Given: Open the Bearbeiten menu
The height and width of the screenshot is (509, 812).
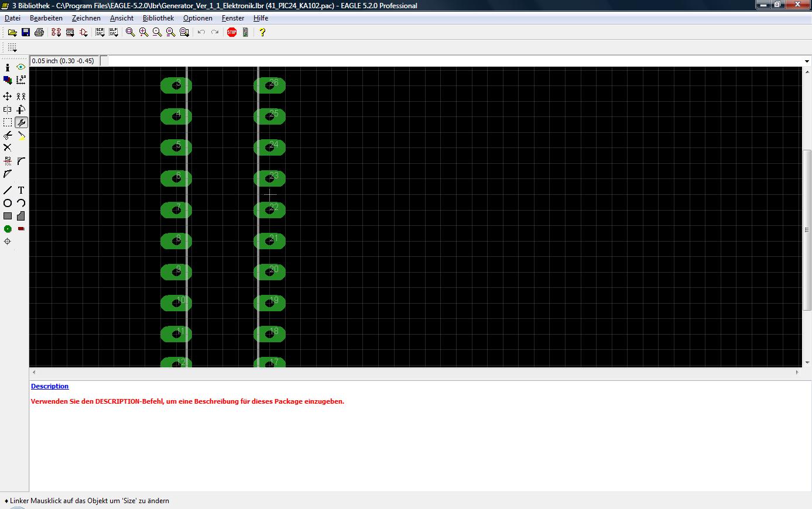Looking at the screenshot, I should pos(46,18).
